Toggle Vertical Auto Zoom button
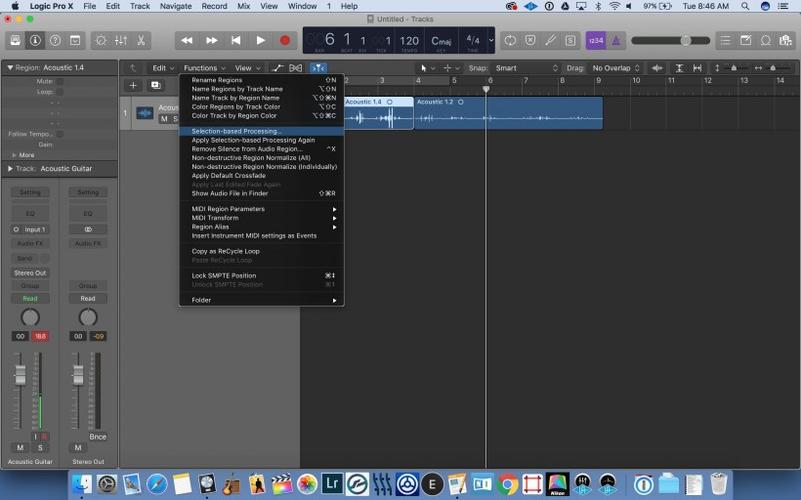 pos(679,68)
